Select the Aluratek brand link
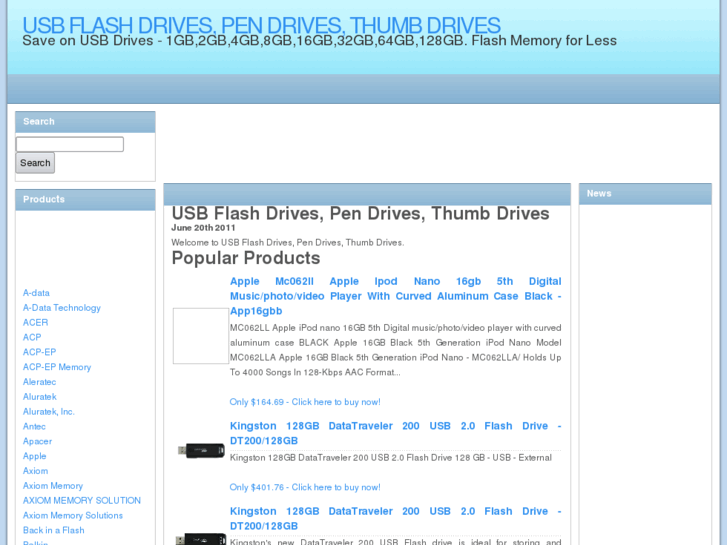727x545 pixels. point(40,397)
